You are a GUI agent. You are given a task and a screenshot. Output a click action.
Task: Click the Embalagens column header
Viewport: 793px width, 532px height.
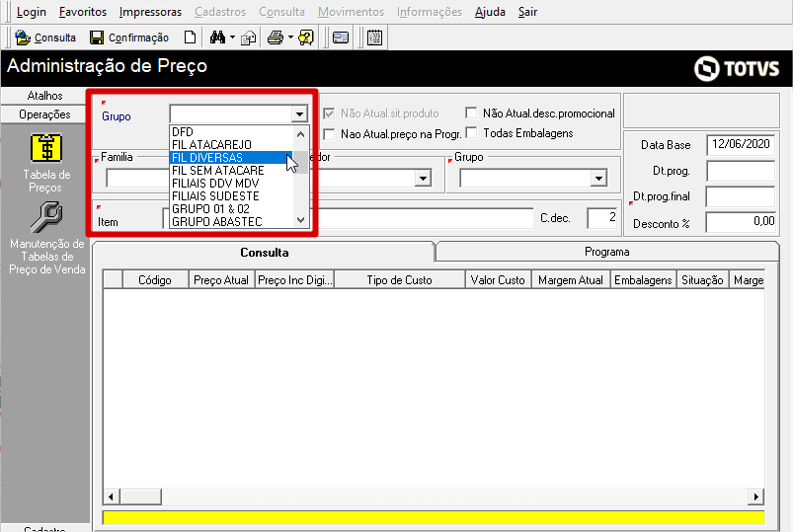point(643,279)
